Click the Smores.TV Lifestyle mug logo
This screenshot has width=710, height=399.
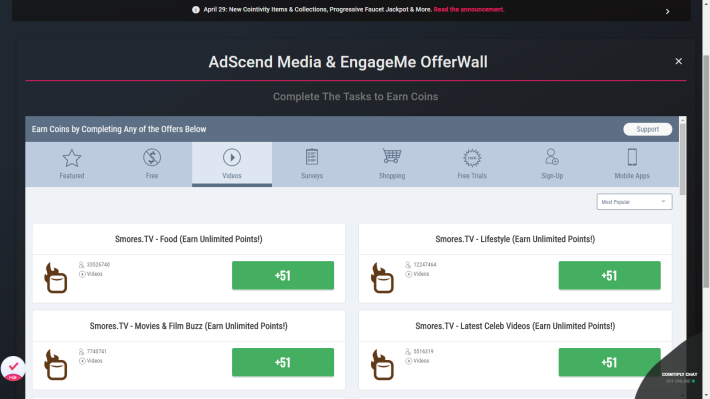(x=382, y=278)
